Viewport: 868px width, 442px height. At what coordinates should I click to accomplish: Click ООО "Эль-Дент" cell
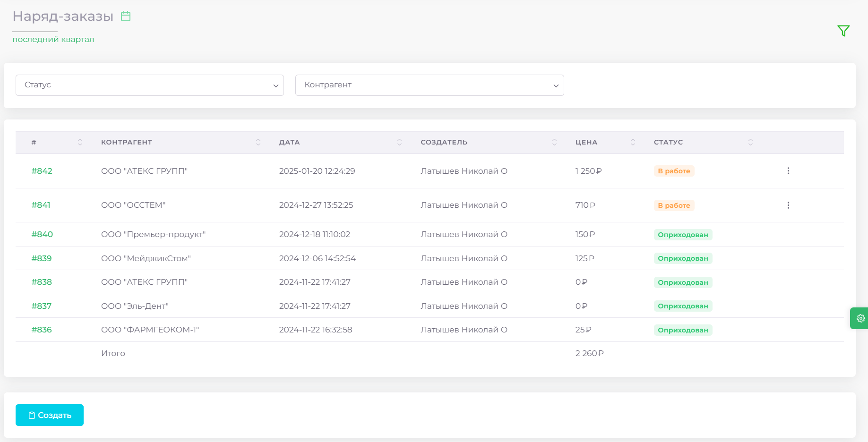coord(135,306)
